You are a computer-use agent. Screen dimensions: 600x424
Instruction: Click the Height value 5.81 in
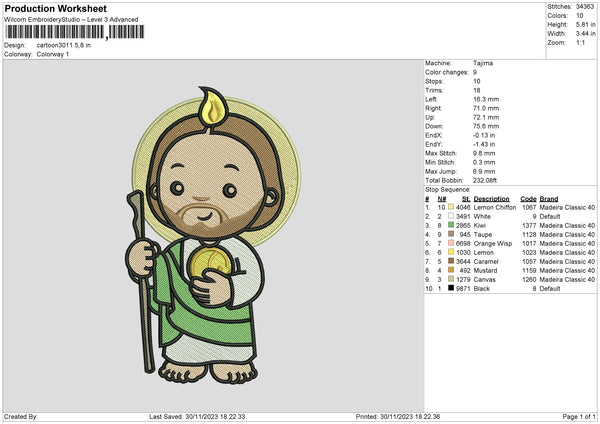[x=586, y=24]
